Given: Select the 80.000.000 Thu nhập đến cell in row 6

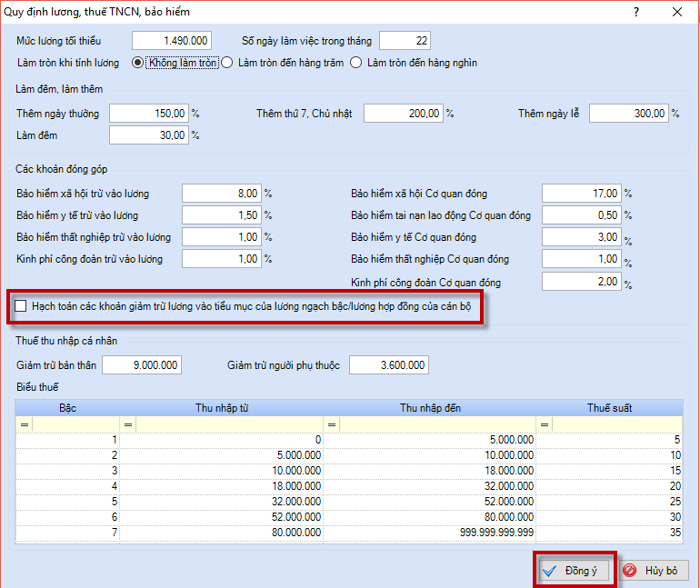Looking at the screenshot, I should (430, 517).
